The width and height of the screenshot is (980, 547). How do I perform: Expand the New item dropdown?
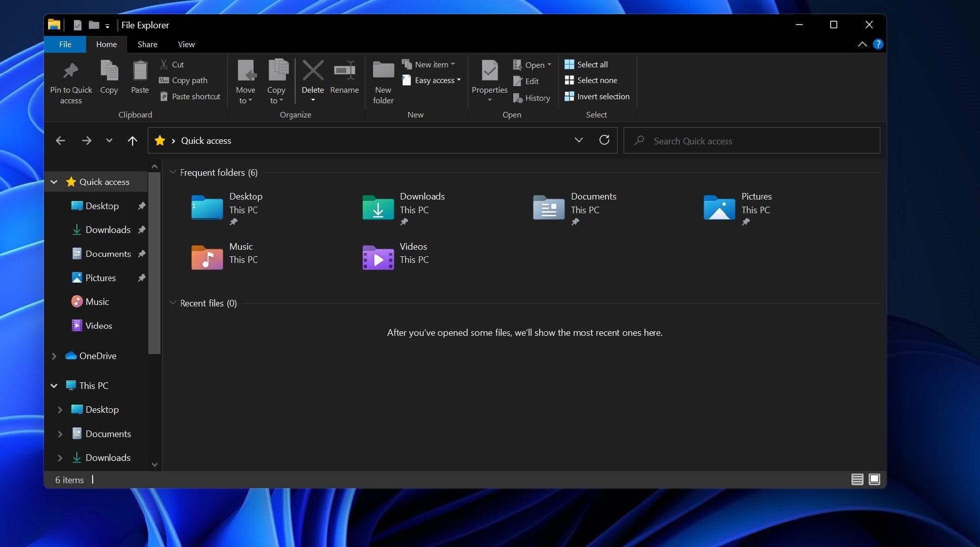[429, 64]
